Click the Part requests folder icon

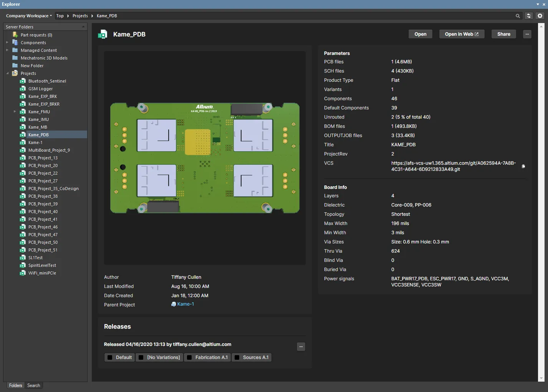[15, 35]
